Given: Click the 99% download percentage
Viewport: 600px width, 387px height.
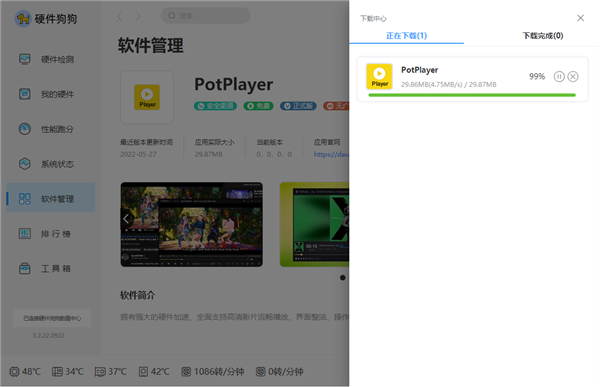Looking at the screenshot, I should [x=537, y=77].
